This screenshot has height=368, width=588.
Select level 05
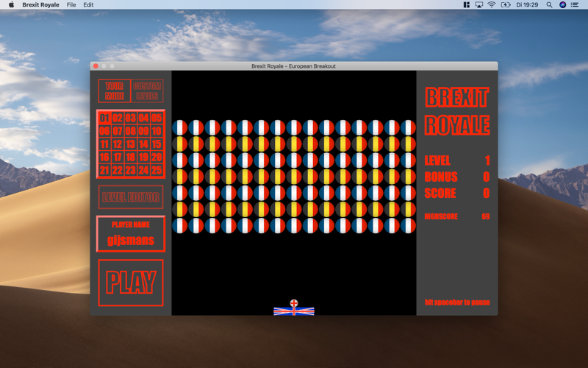(x=157, y=118)
